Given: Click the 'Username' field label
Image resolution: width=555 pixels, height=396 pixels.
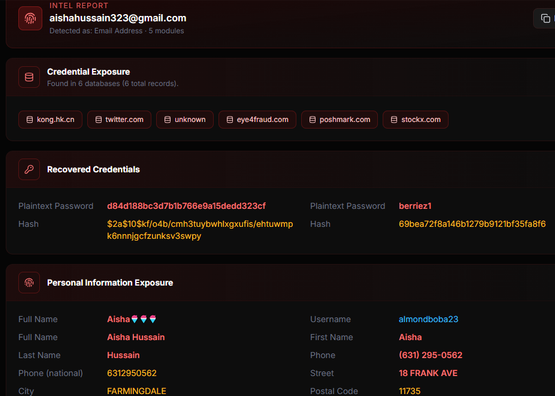Looking at the screenshot, I should coord(330,319).
